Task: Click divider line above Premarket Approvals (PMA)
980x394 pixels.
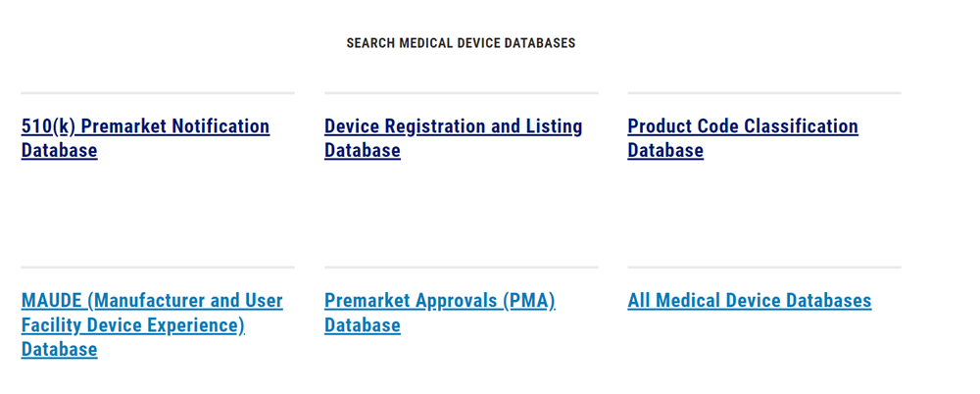Action: click(462, 268)
